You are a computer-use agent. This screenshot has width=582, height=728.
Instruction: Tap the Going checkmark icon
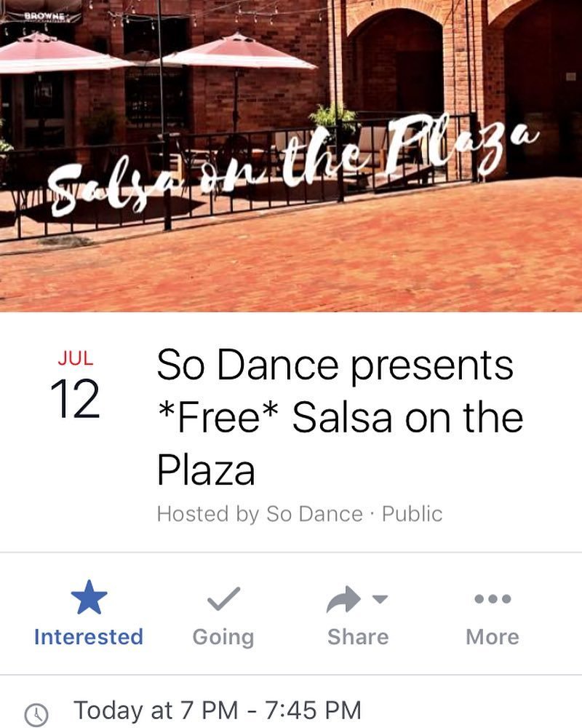223,600
